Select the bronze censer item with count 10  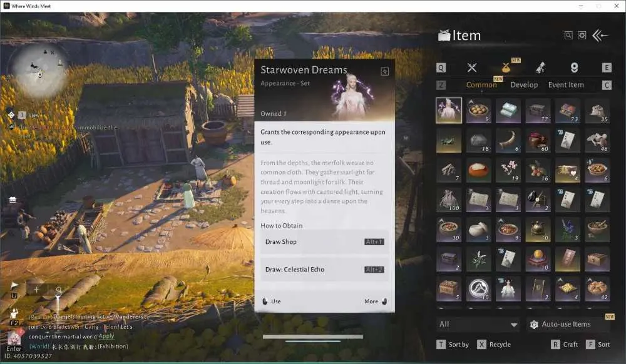tap(538, 230)
